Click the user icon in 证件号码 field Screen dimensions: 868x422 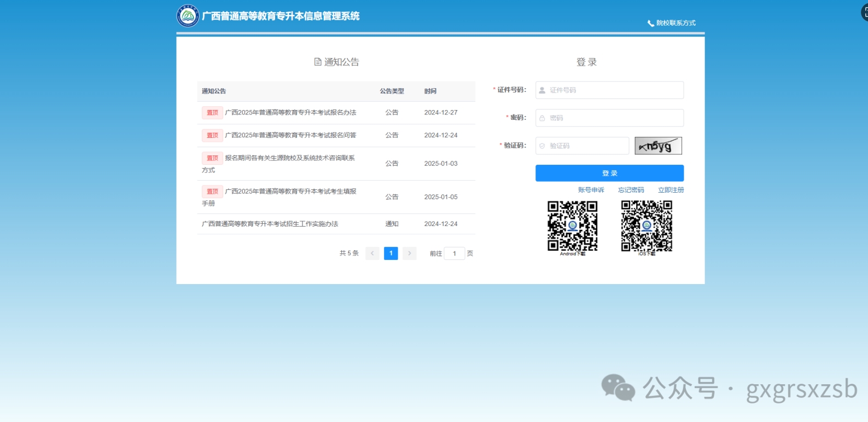click(x=543, y=90)
